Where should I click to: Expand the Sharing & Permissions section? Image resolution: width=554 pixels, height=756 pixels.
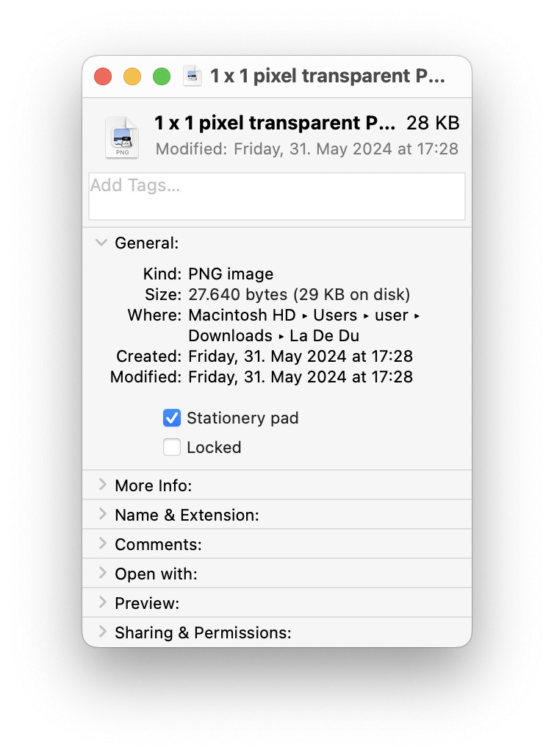click(102, 632)
